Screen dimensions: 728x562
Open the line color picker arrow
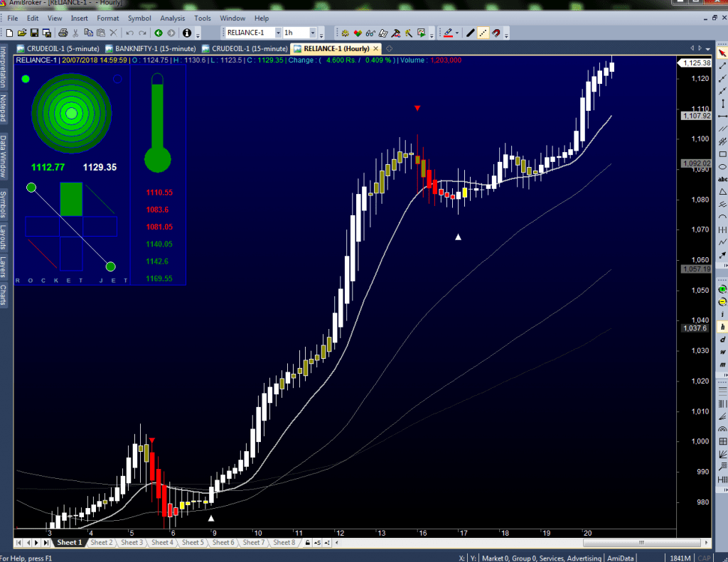point(457,33)
